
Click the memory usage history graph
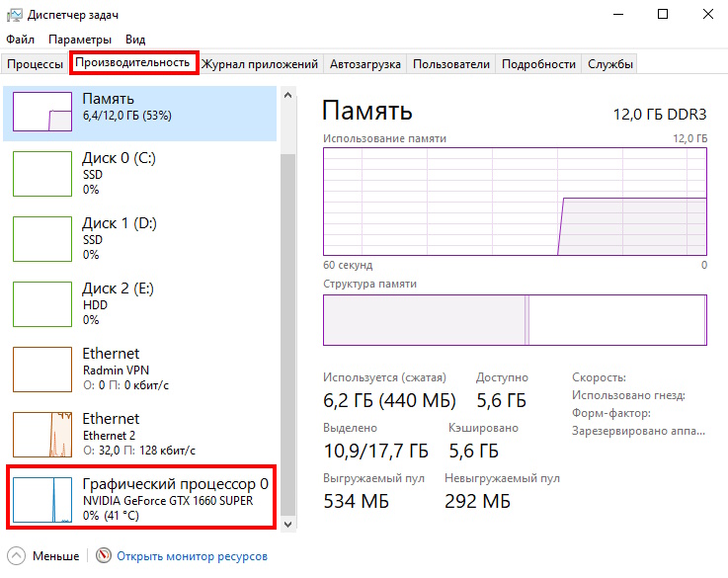point(515,202)
